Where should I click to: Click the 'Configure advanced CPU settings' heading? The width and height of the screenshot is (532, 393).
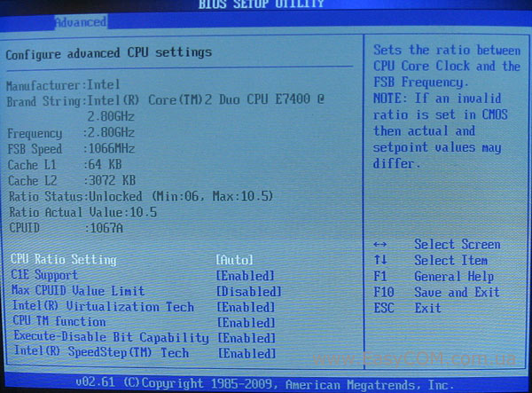pos(109,53)
